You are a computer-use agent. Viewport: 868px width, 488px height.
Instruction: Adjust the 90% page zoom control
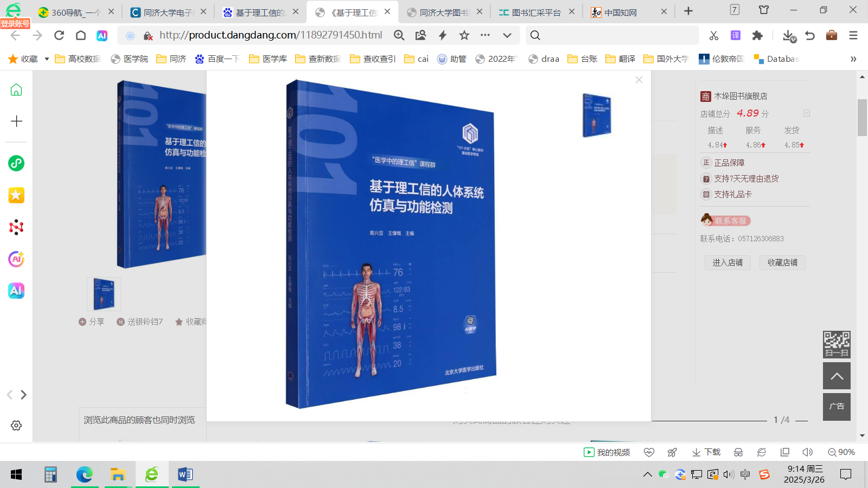point(841,452)
